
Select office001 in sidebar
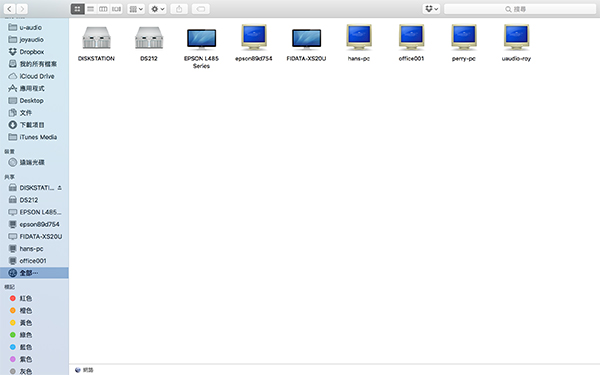pos(34,261)
